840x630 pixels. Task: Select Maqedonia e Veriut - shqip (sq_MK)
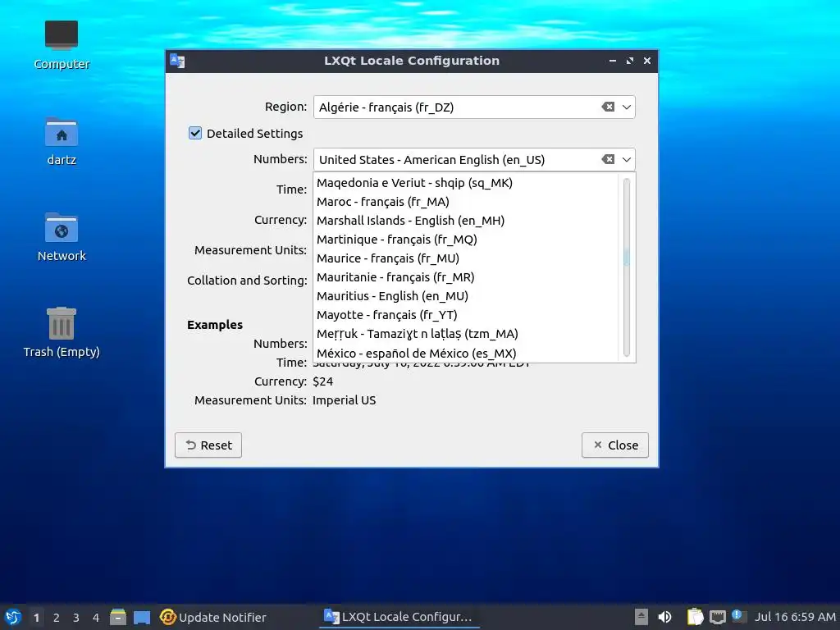pyautogui.click(x=467, y=183)
